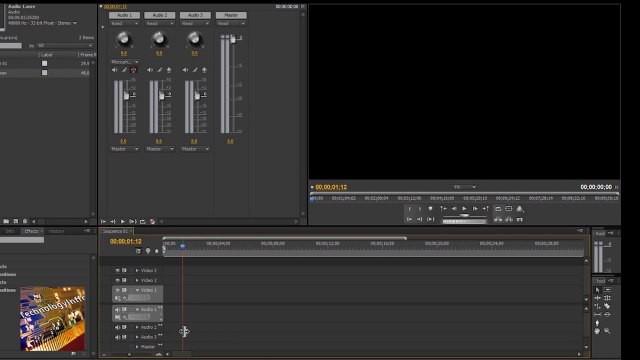
Task: Open the Microphone input dropdown on Audio 1
Action: (x=124, y=62)
